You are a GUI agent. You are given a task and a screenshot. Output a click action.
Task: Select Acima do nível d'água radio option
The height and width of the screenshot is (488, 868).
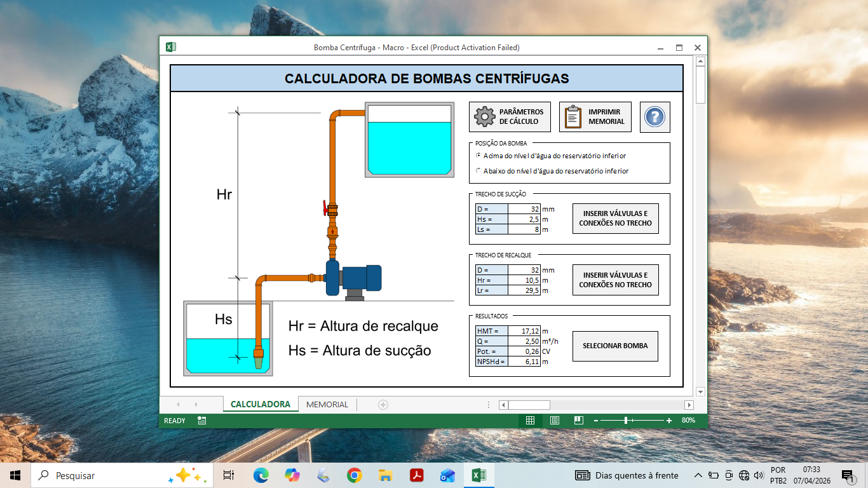coord(478,156)
